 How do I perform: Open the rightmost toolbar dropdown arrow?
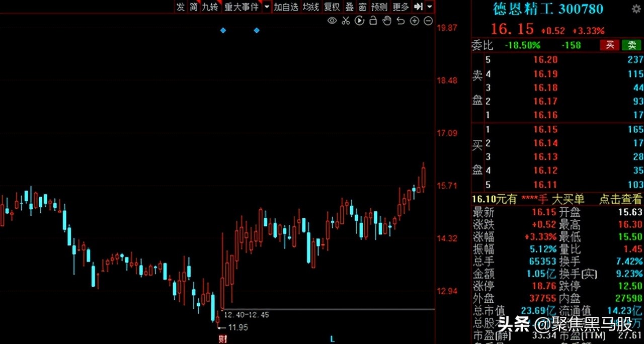(x=429, y=7)
